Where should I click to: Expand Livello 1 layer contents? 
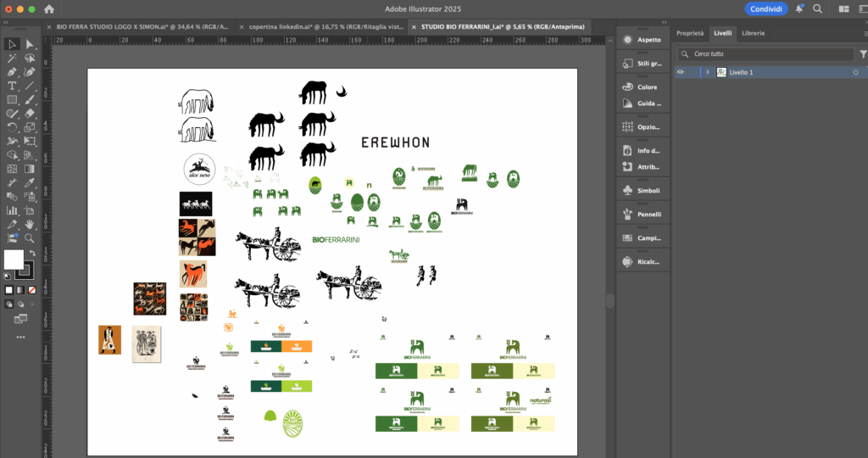(707, 72)
